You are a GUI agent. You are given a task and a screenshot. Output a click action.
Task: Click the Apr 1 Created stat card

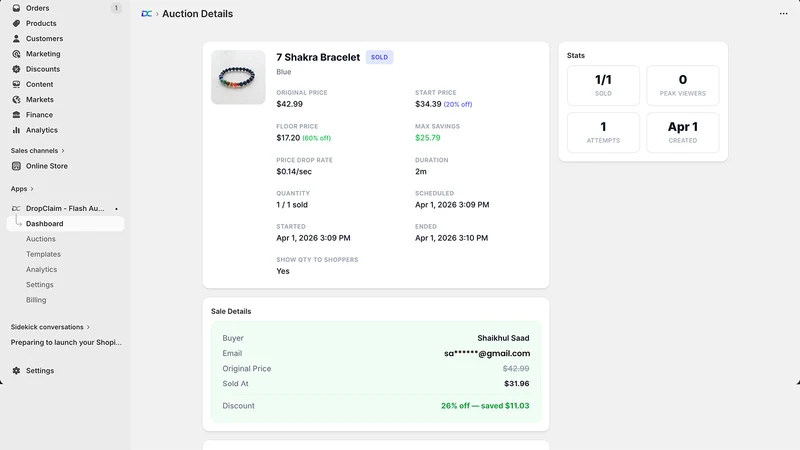click(683, 133)
